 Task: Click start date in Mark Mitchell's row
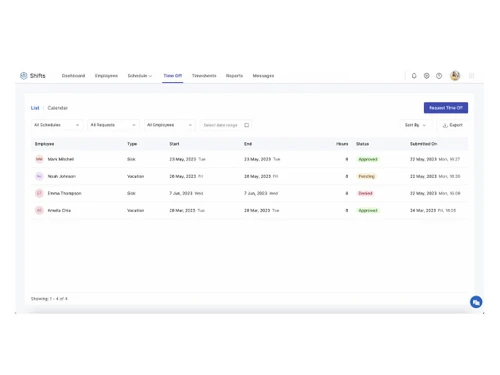(187, 159)
